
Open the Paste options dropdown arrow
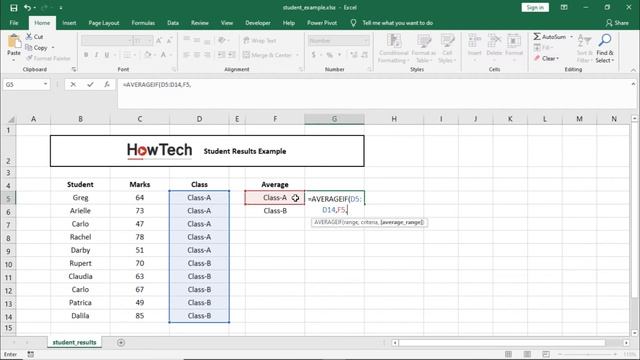[x=14, y=60]
